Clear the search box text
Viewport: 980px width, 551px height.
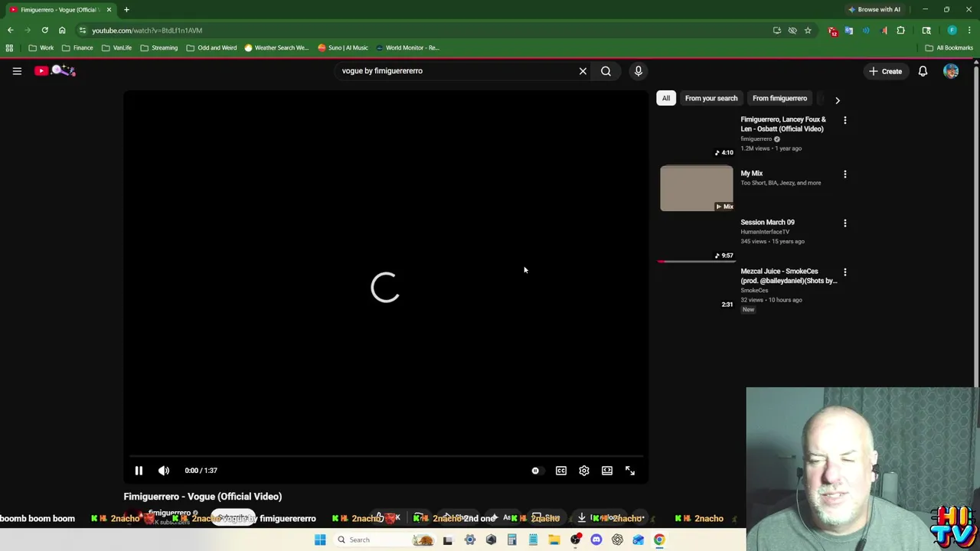(583, 71)
